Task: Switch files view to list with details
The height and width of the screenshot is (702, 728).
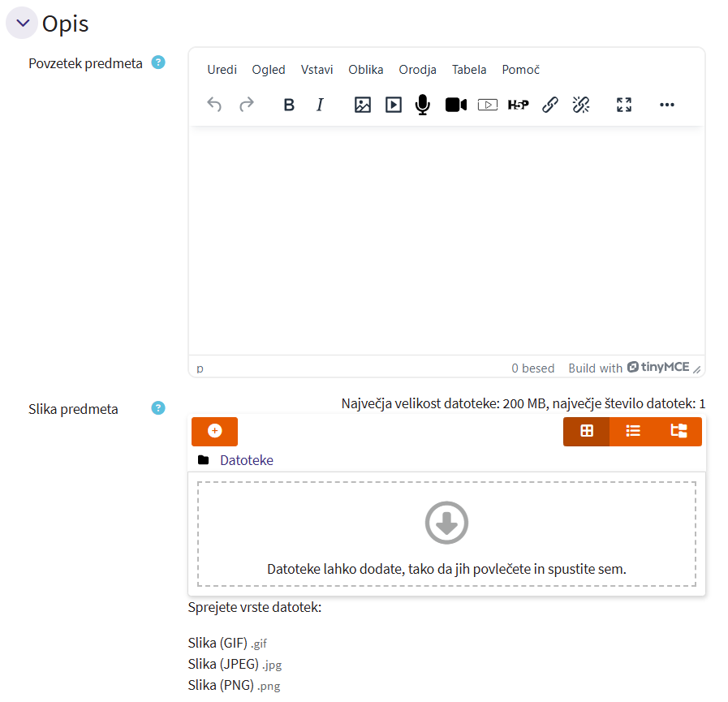Action: 633,431
